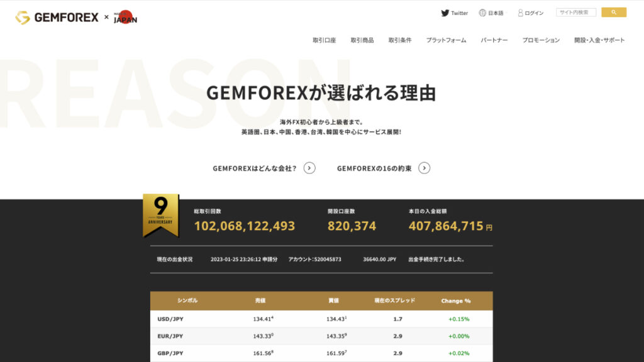Image resolution: width=644 pixels, height=362 pixels.
Task: Follow the GEMFOREXはどんな会社？ link
Action: click(x=255, y=168)
